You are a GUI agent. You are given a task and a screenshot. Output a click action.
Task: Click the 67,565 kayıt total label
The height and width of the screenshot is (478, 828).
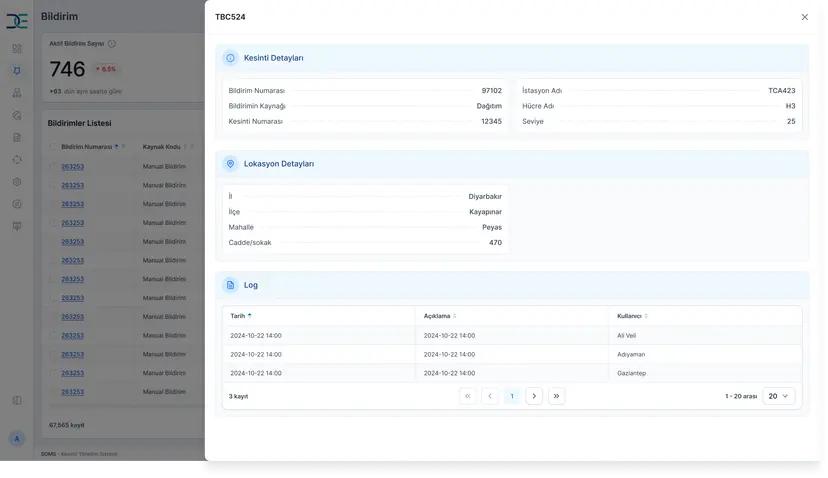coord(67,425)
